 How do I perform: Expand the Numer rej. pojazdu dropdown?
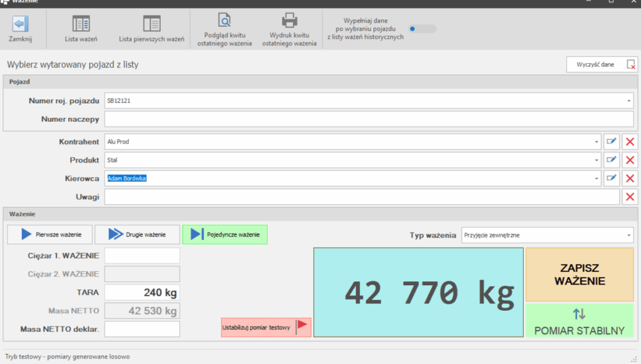point(628,101)
